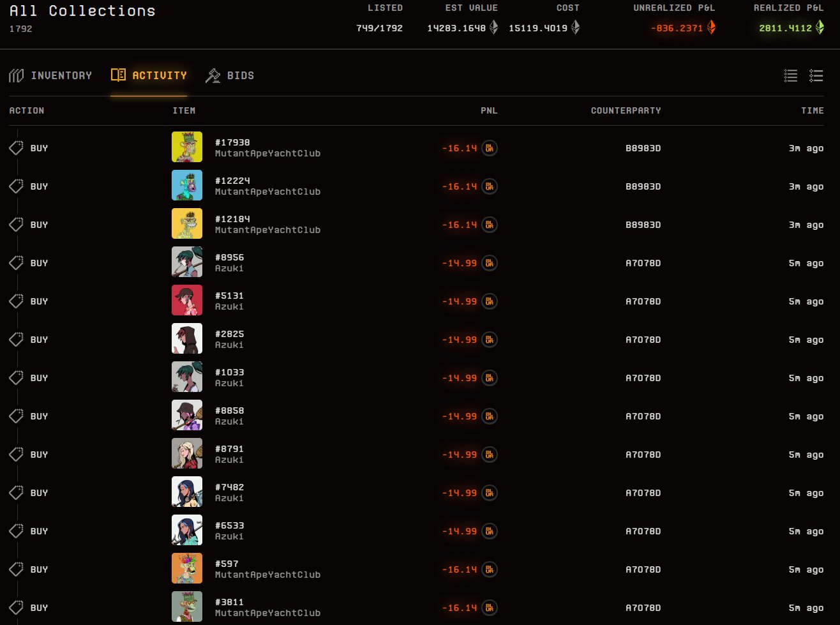The width and height of the screenshot is (840, 625).
Task: Click the green ETH icon by Realized P&L
Action: click(820, 27)
